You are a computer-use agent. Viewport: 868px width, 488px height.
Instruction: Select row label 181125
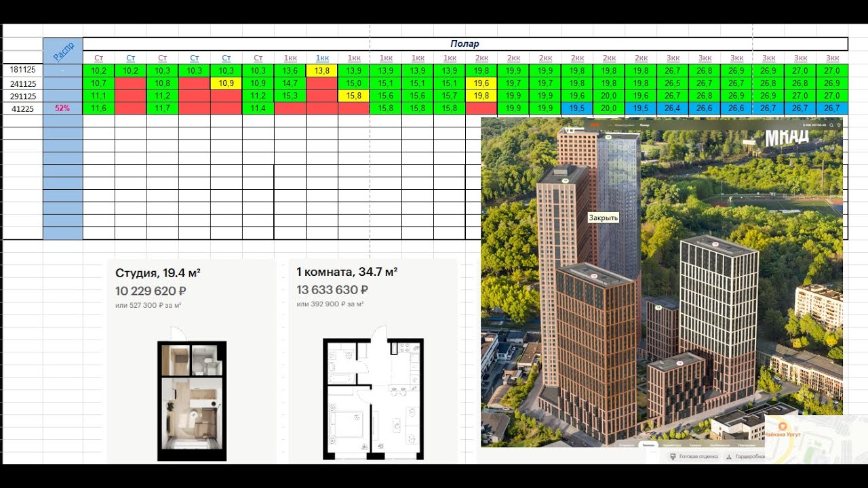coord(23,70)
